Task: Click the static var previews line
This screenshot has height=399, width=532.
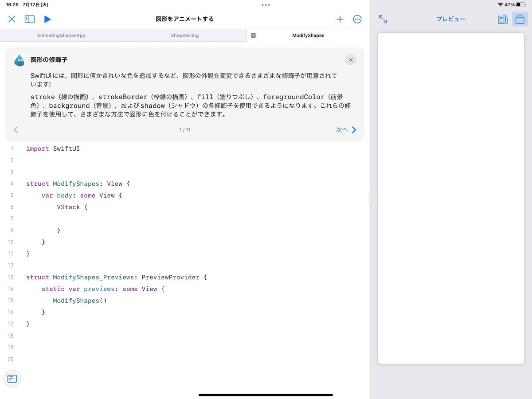Action: tap(103, 289)
